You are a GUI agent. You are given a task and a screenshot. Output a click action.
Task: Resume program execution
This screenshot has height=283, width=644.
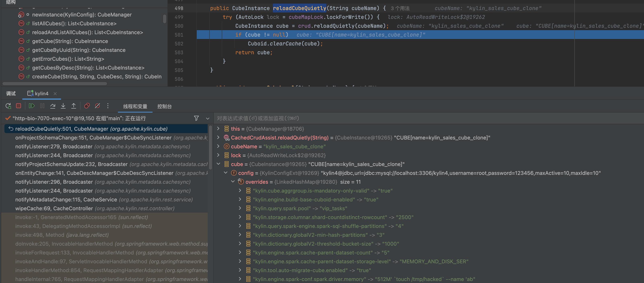point(32,106)
